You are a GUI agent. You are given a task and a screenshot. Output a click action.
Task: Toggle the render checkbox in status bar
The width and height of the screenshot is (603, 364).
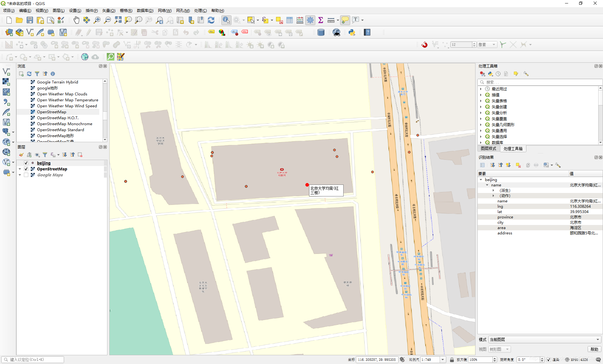(548, 360)
